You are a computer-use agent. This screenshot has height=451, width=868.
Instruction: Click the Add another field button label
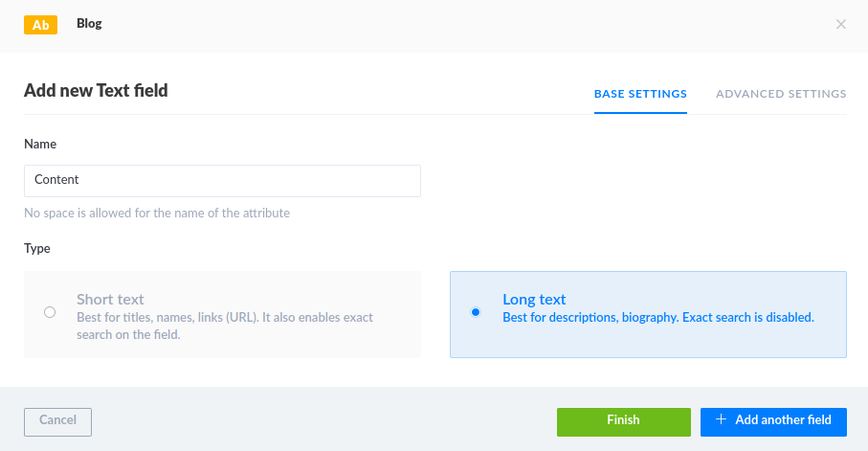coord(783,420)
